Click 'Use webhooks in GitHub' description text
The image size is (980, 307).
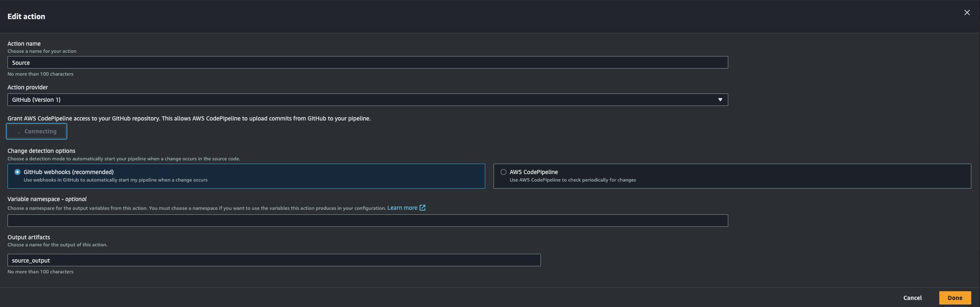tap(115, 180)
